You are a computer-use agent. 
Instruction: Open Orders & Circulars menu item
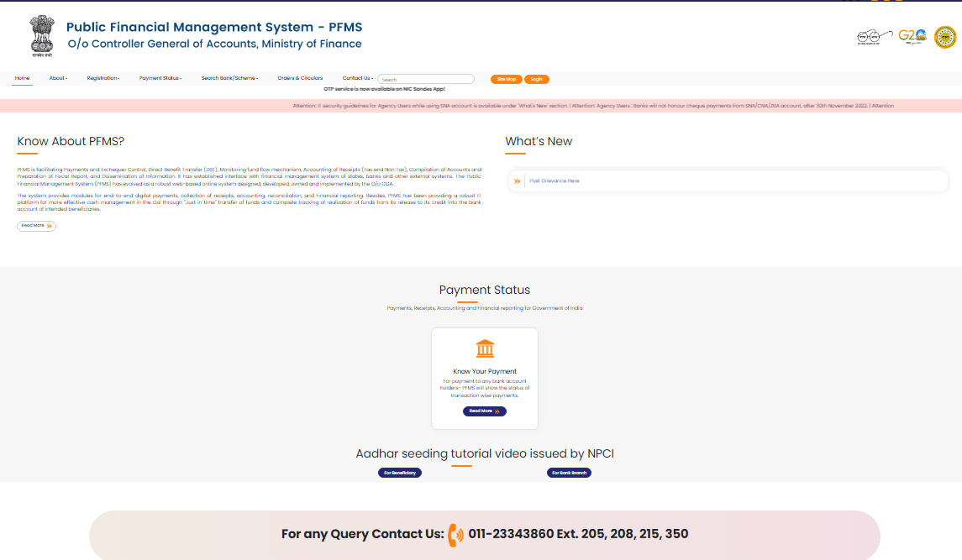point(300,78)
